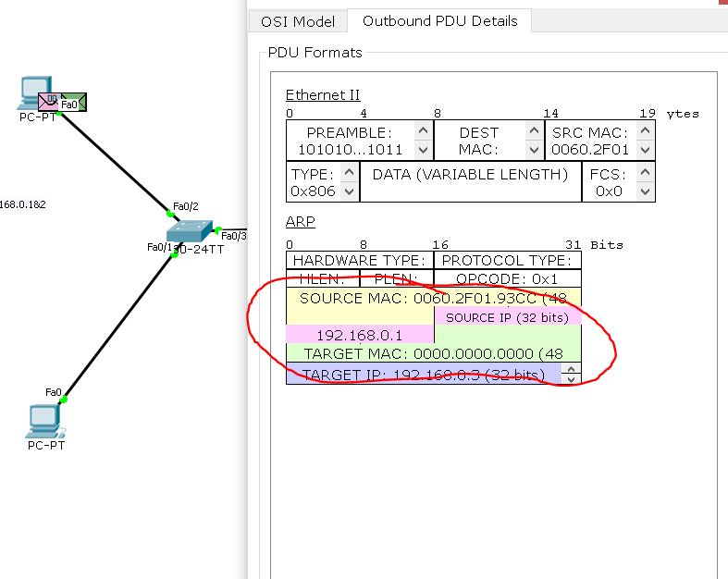Screen dimensions: 728x579
Task: Click the PDU envelope icon on the top PC
Action: [x=62, y=102]
